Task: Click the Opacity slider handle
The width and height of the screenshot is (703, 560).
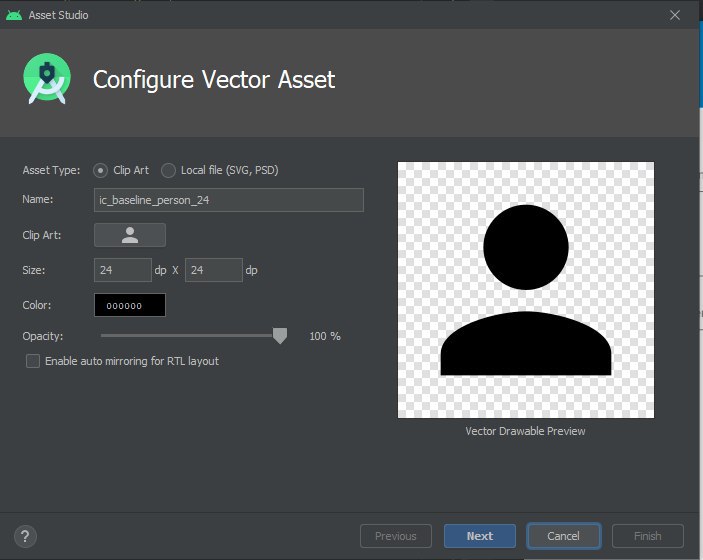Action: [x=280, y=336]
